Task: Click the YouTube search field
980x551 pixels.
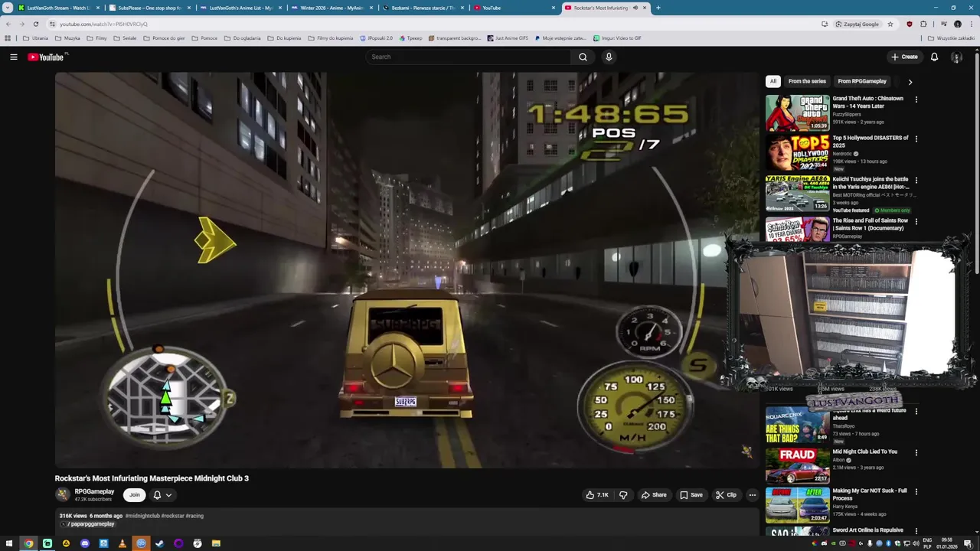Action: pos(469,57)
